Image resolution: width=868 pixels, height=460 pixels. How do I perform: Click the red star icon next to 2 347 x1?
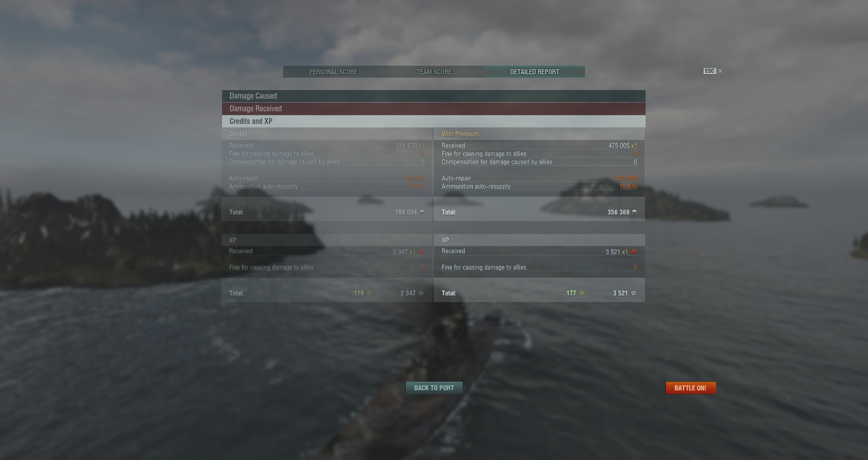coord(421,252)
